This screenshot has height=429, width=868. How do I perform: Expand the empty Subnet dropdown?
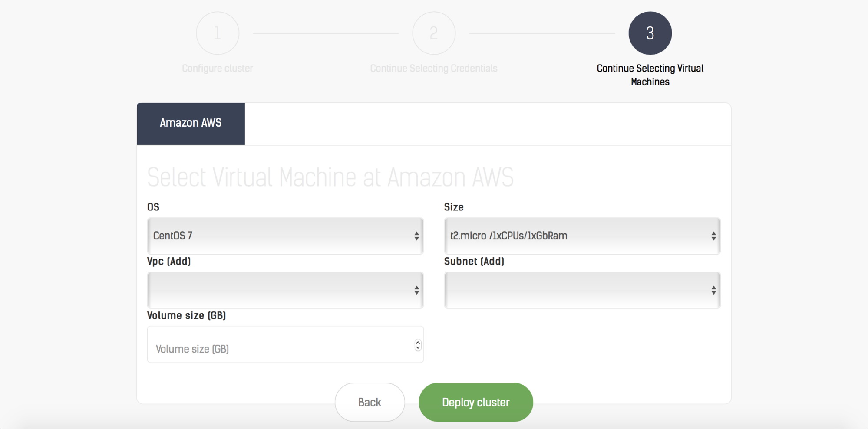point(582,290)
